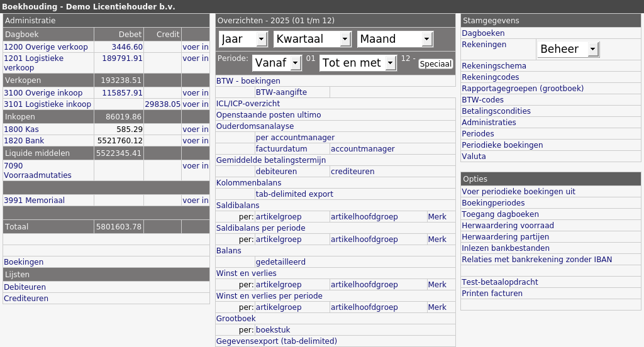Open the Boekingen link
Viewport: 644px width, 347px height.
coord(23,262)
